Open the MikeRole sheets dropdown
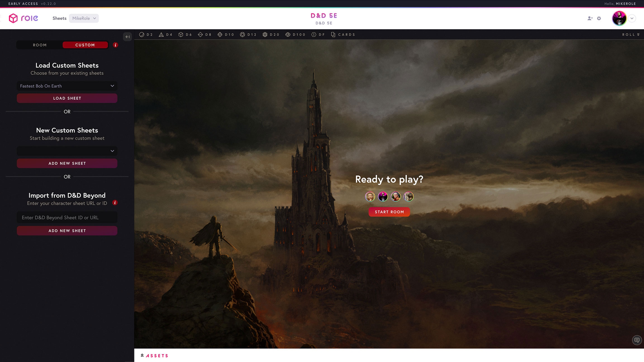This screenshot has height=362, width=644. (x=84, y=18)
